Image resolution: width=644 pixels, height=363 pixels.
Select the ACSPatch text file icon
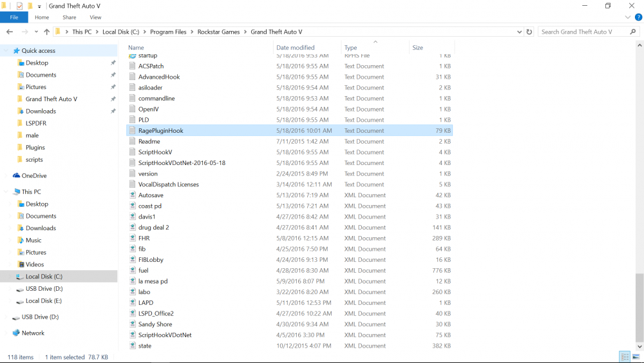click(x=132, y=66)
